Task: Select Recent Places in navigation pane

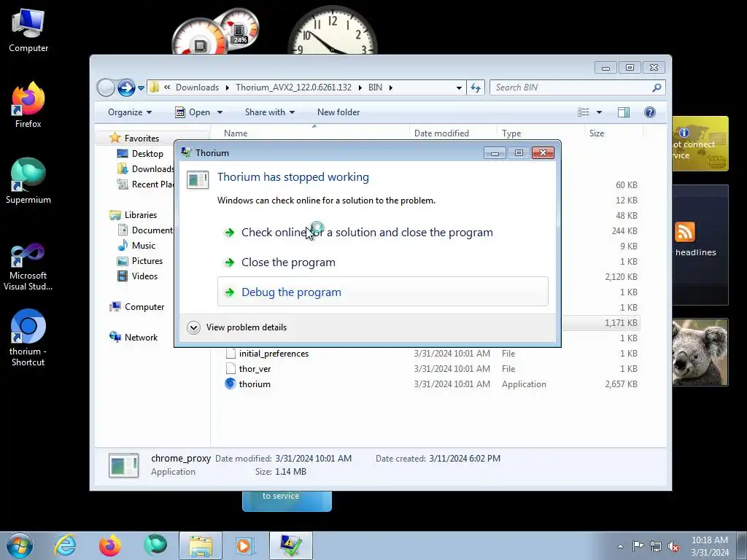Action: [x=146, y=184]
